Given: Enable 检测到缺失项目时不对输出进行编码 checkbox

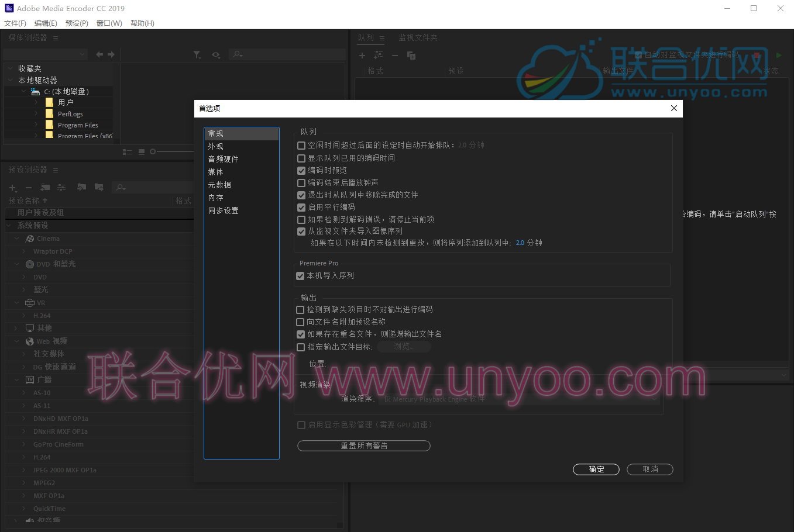Looking at the screenshot, I should [x=300, y=310].
